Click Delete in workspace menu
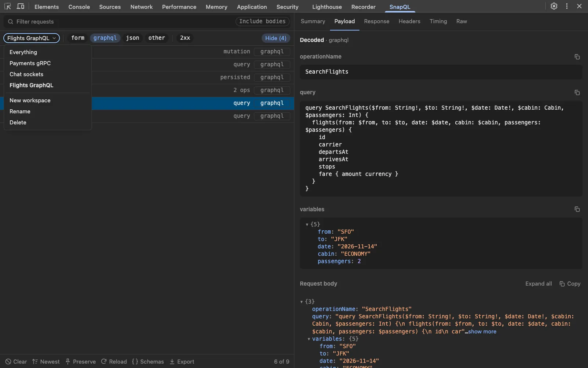588x368 pixels. click(x=47, y=123)
